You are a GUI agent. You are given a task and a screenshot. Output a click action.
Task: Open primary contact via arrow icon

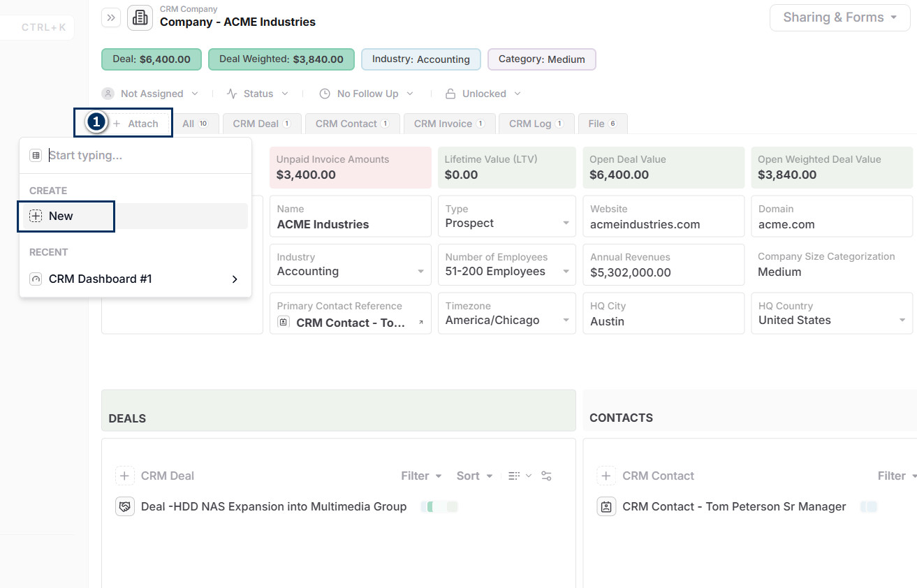[420, 323]
